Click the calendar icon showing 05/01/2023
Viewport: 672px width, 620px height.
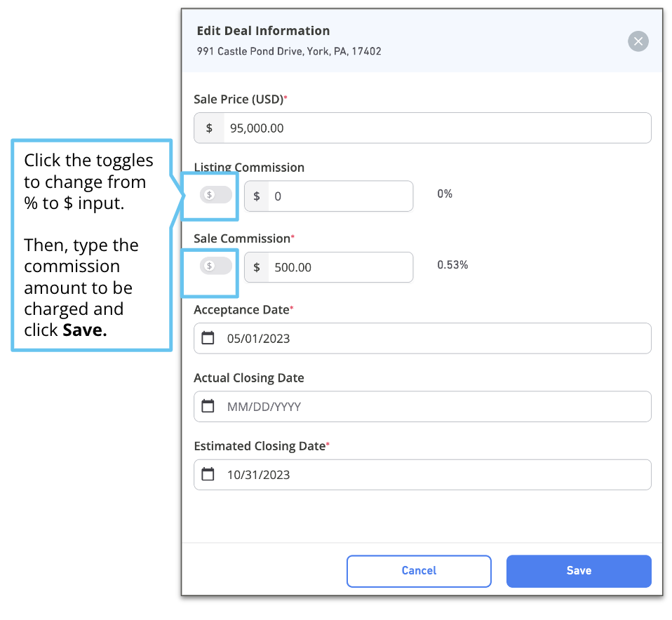tap(208, 338)
